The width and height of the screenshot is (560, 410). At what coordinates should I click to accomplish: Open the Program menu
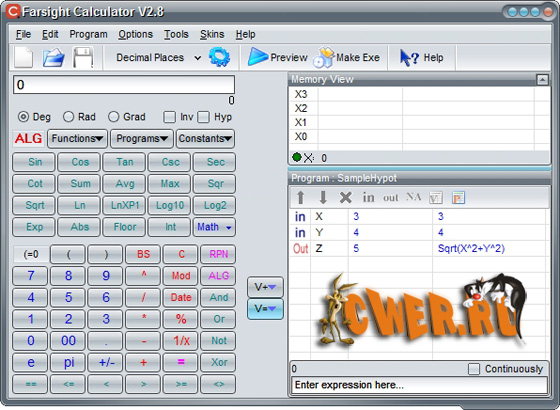[x=88, y=34]
